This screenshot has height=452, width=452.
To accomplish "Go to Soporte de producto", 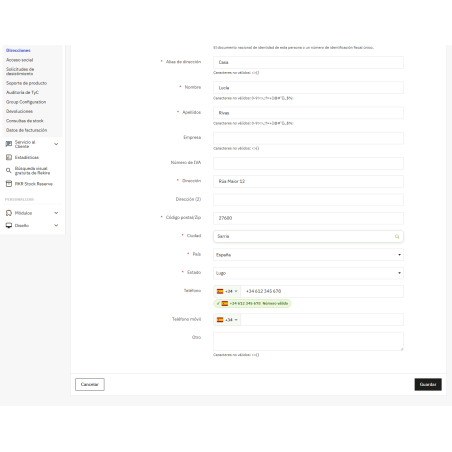I will point(26,83).
